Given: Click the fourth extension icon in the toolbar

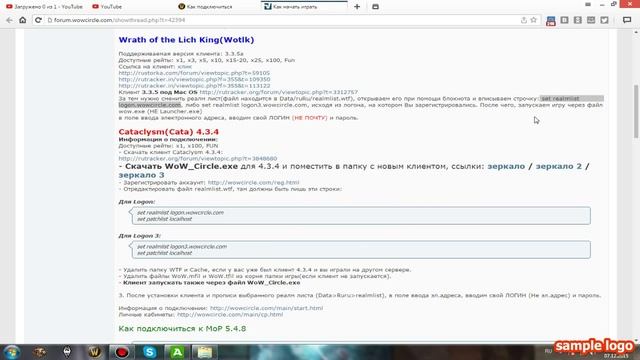Looking at the screenshot, I should (591, 20).
